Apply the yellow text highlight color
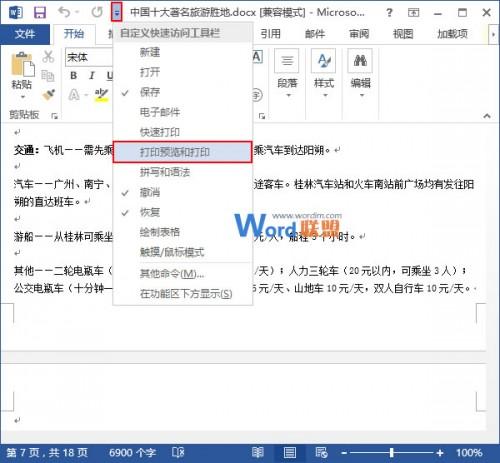500x463 pixels. 101,95
